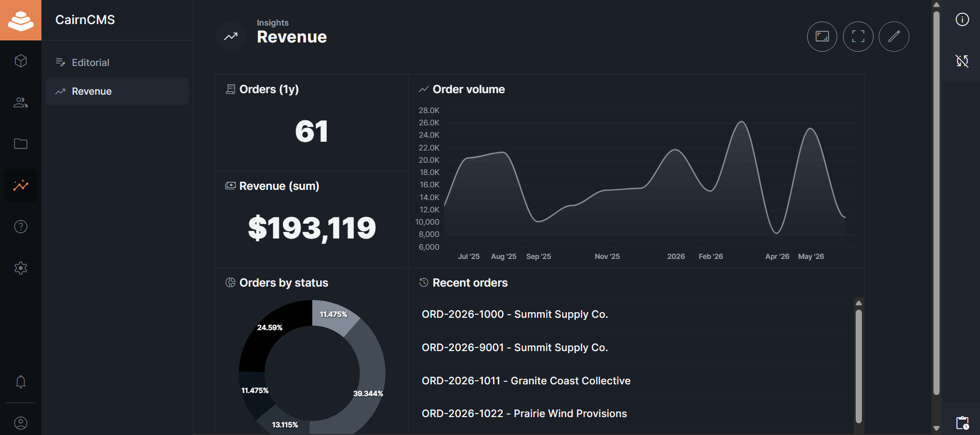Open ORD-2026-1011 - Granite Coast Collective

[632, 381]
